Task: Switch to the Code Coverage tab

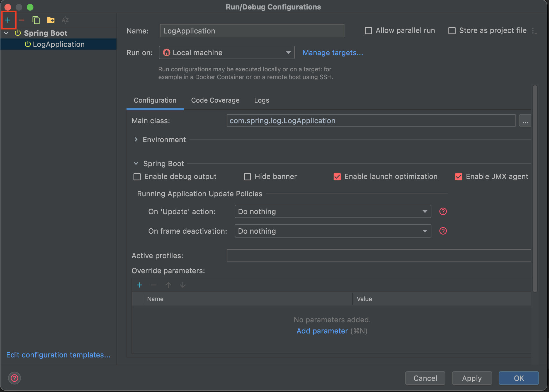Action: (x=215, y=100)
